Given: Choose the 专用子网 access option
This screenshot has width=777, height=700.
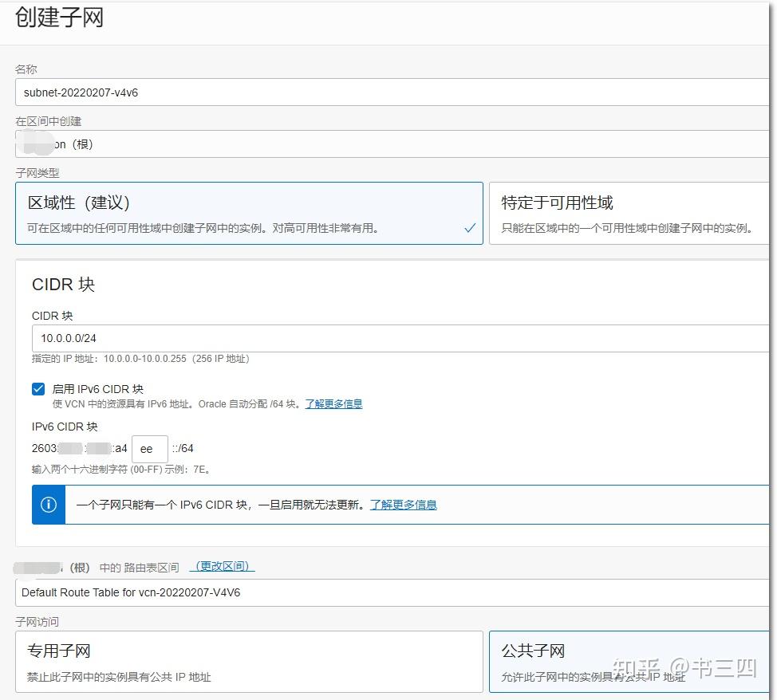Looking at the screenshot, I should 249,662.
